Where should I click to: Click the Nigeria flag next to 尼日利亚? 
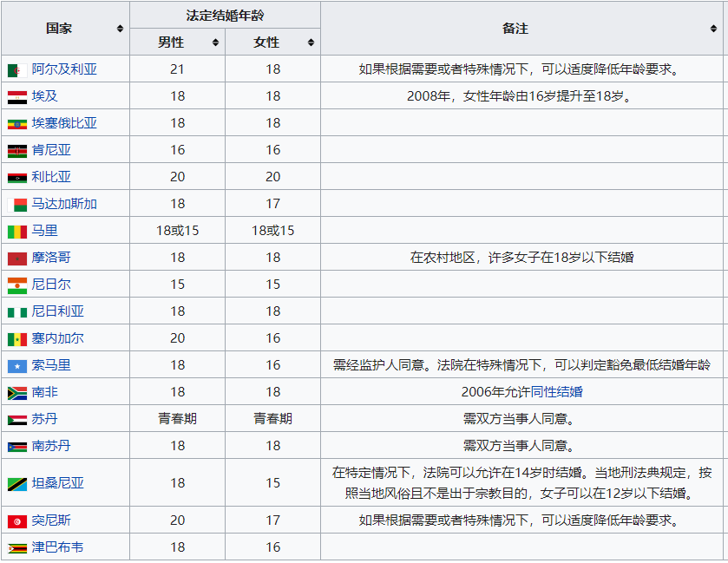pos(17,312)
